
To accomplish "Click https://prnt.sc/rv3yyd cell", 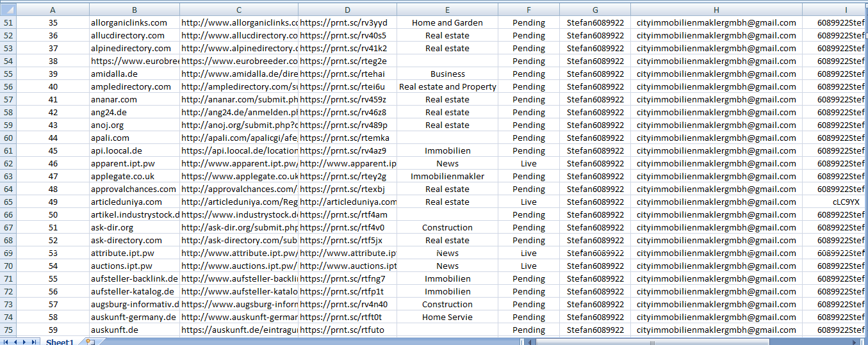I will [348, 22].
